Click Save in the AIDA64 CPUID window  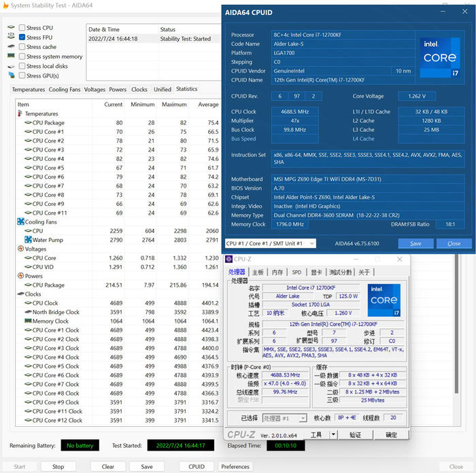tap(415, 243)
